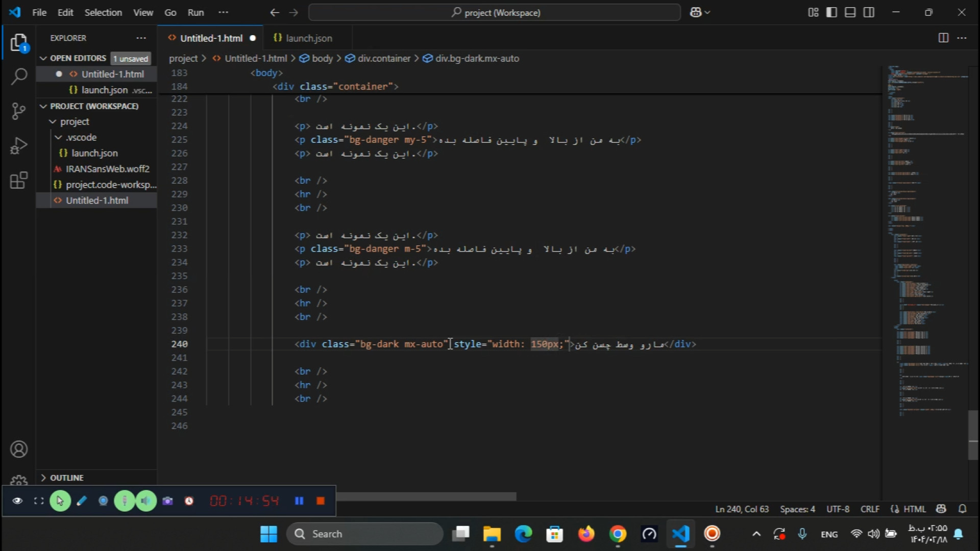Screen dimensions: 980x551
Task: Collapse the OPEN EDITORS section
Action: tap(43, 58)
